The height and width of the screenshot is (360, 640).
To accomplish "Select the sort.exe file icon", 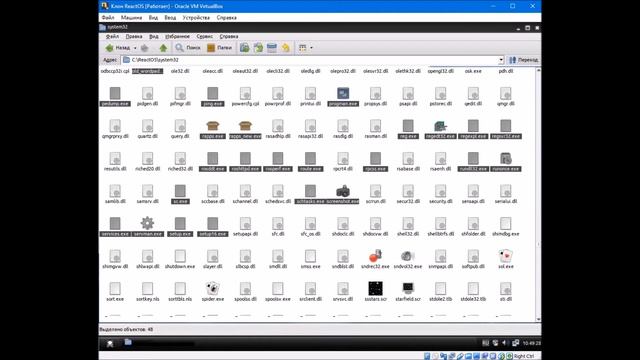I will [115, 289].
